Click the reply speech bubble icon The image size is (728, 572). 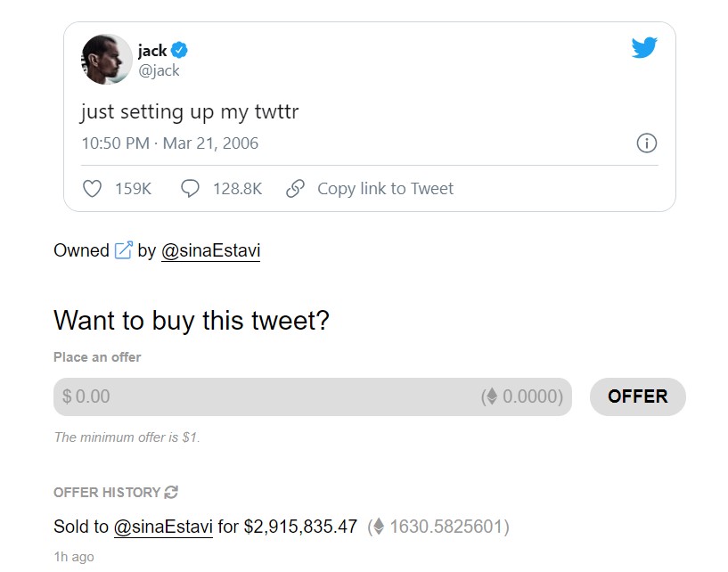click(190, 188)
